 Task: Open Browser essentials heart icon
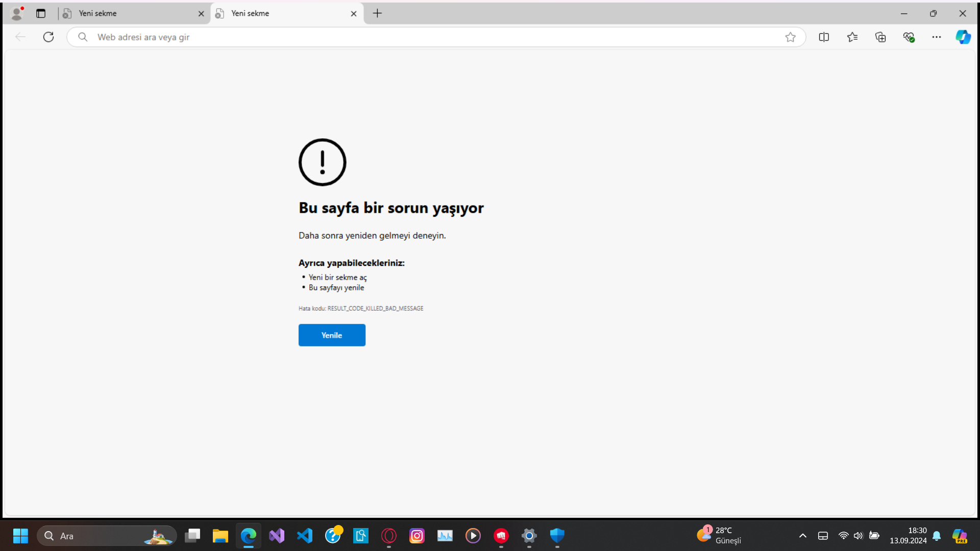click(x=908, y=37)
